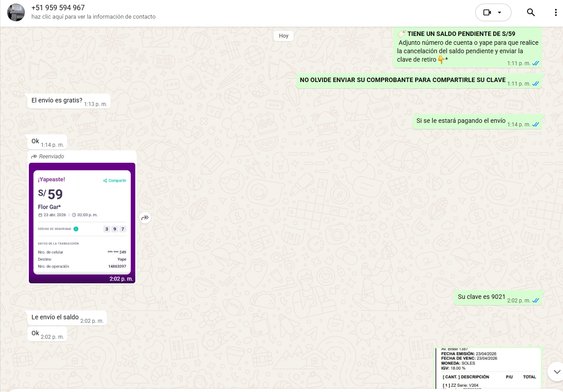Click the 'Hoy' date badge
Screen dimensions: 563x392
(283, 36)
